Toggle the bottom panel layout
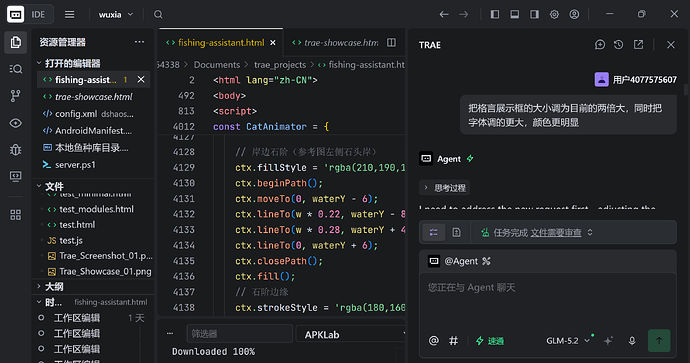Image resolution: width=690 pixels, height=363 pixels. (x=514, y=15)
